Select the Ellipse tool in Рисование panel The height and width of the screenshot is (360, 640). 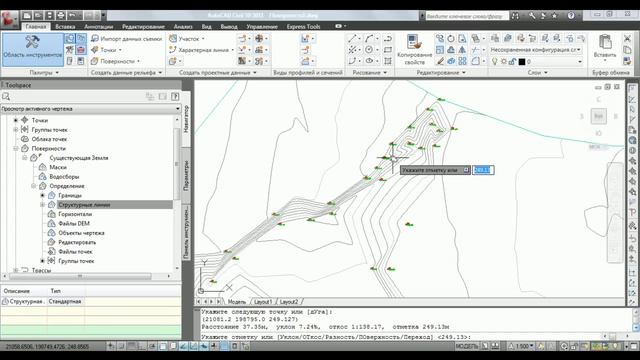point(369,61)
